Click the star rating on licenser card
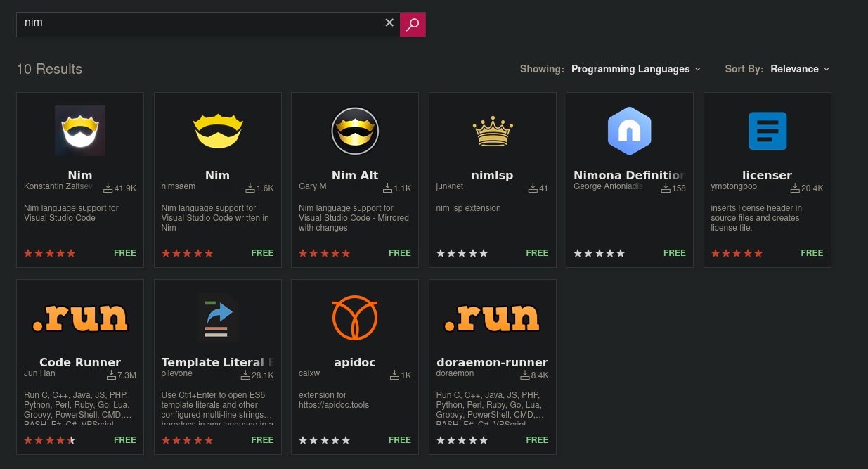 (x=737, y=253)
